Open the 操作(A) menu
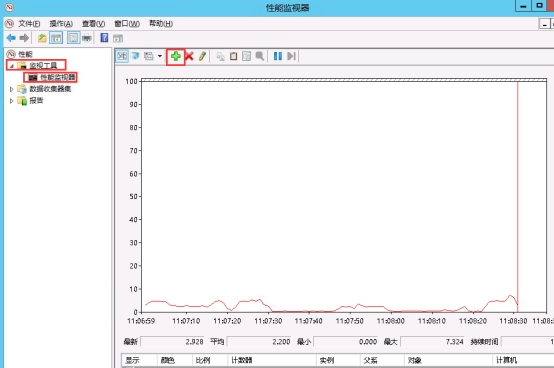 pyautogui.click(x=61, y=24)
